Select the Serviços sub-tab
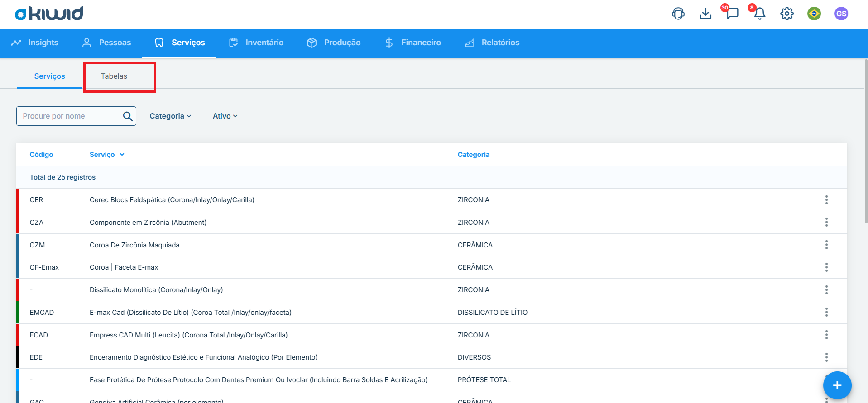868x403 pixels. pos(50,76)
